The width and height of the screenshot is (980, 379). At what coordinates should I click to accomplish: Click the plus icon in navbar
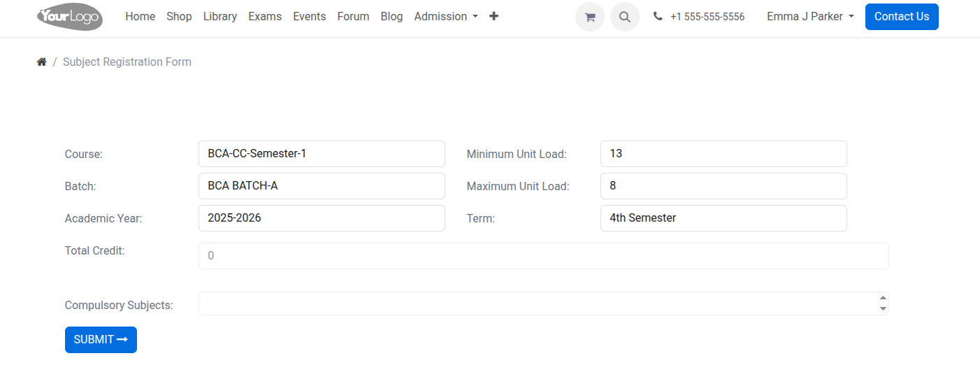[494, 16]
